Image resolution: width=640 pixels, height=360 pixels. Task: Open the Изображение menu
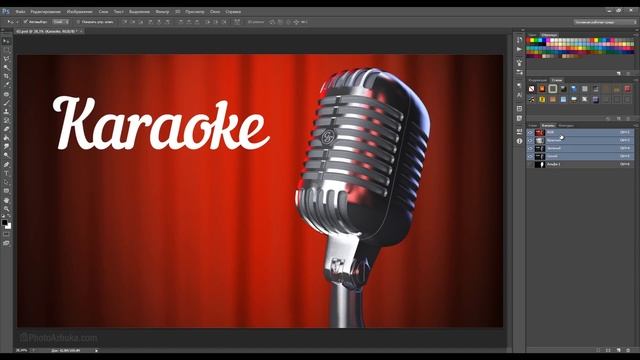coord(80,11)
